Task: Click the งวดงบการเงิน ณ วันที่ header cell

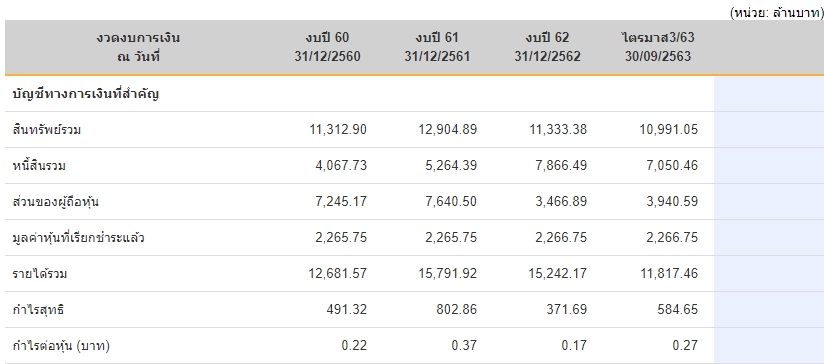Action: click(x=138, y=47)
